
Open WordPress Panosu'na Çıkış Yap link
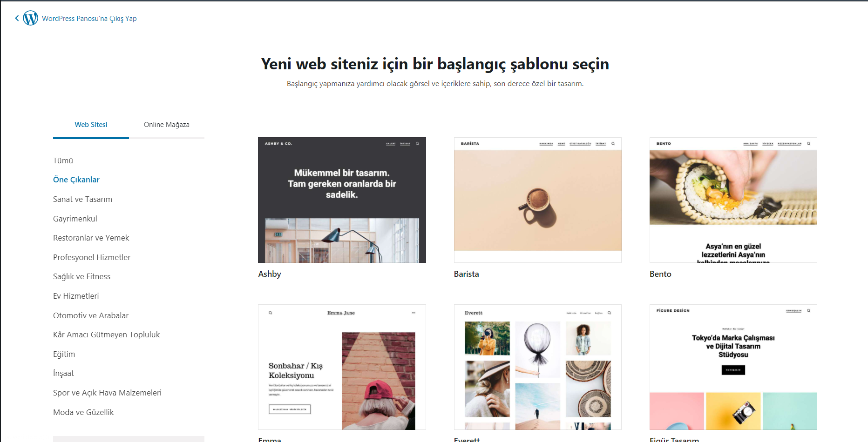click(89, 19)
